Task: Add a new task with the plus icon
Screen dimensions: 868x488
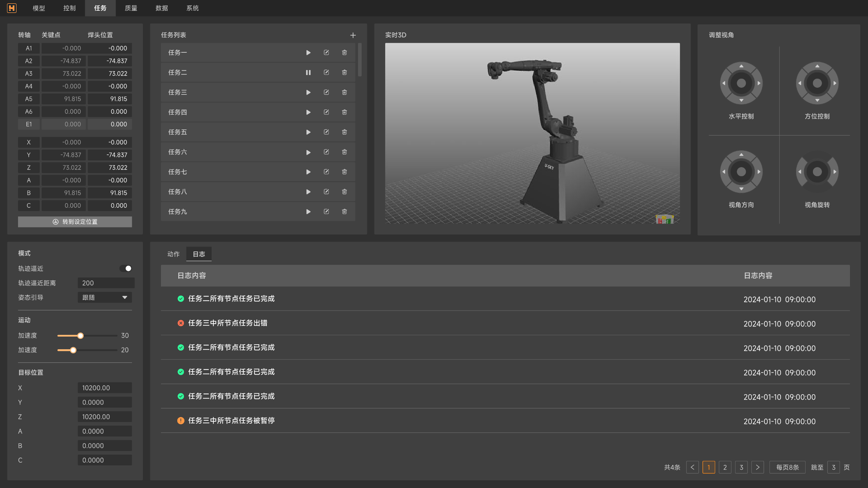Action: [x=353, y=35]
